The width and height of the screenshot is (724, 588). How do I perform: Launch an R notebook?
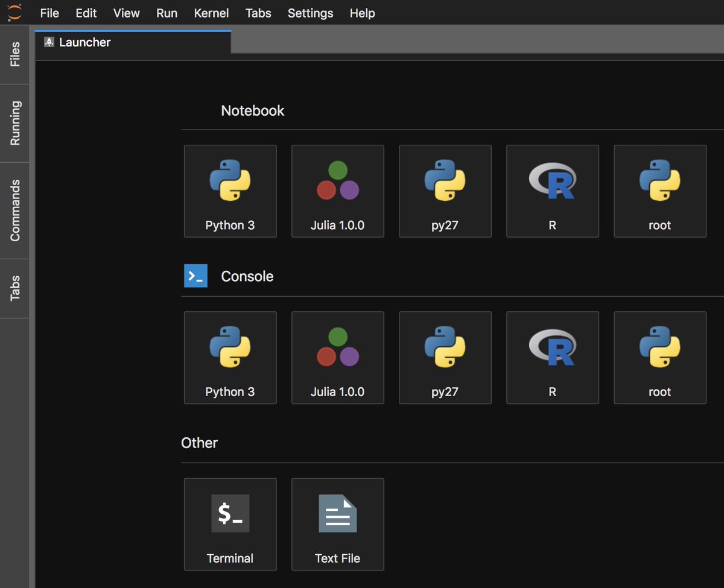[x=552, y=191]
